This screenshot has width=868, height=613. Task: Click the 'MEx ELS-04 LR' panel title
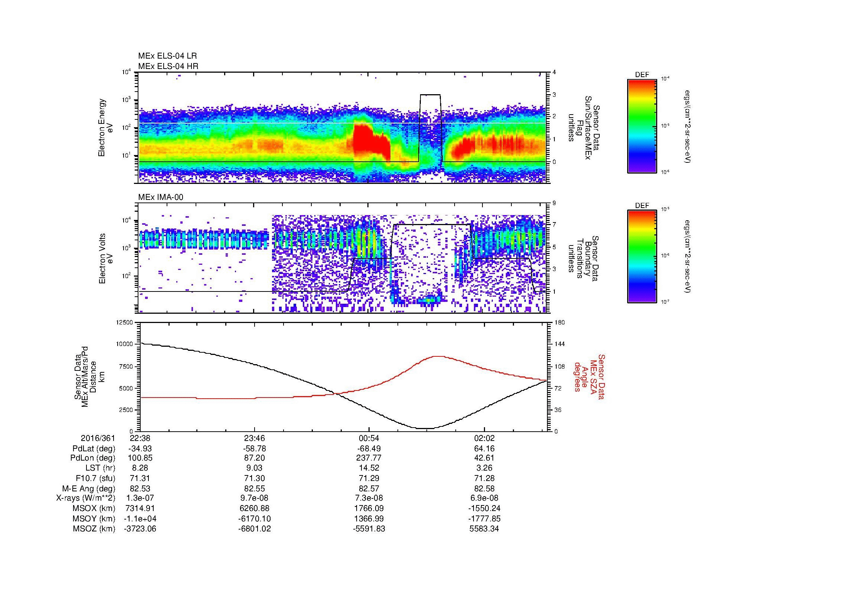(x=167, y=56)
